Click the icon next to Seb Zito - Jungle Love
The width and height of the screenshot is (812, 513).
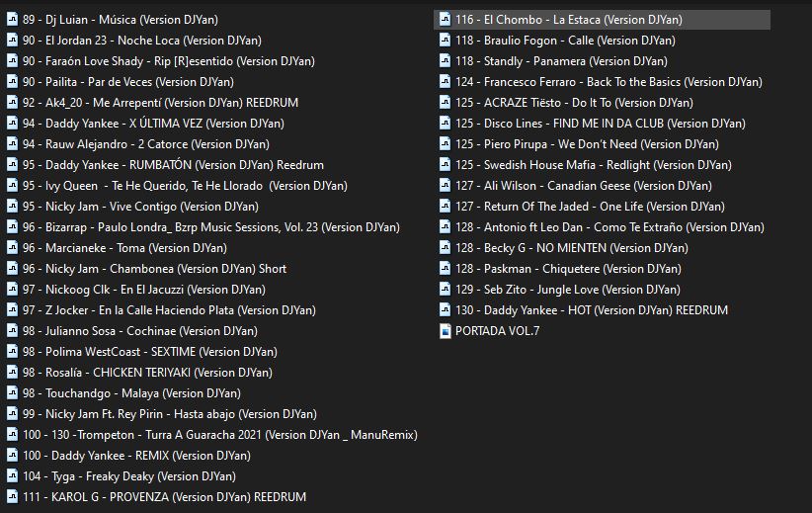coord(445,290)
